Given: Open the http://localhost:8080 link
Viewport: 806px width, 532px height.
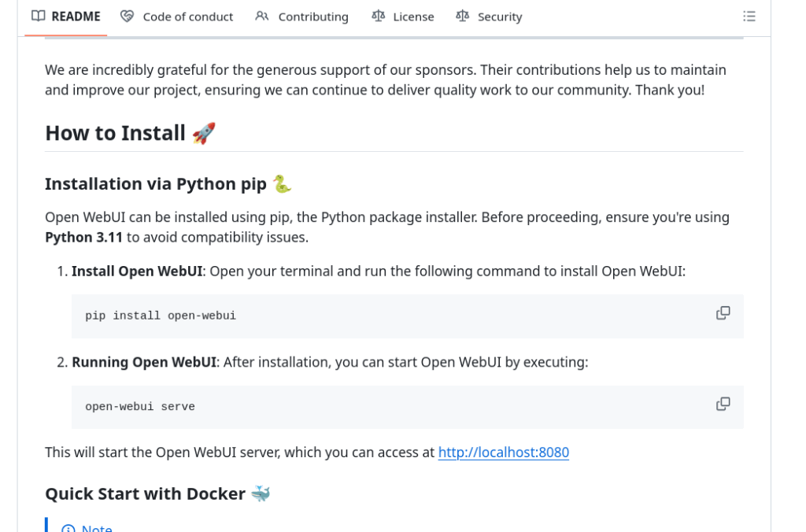Looking at the screenshot, I should (503, 453).
